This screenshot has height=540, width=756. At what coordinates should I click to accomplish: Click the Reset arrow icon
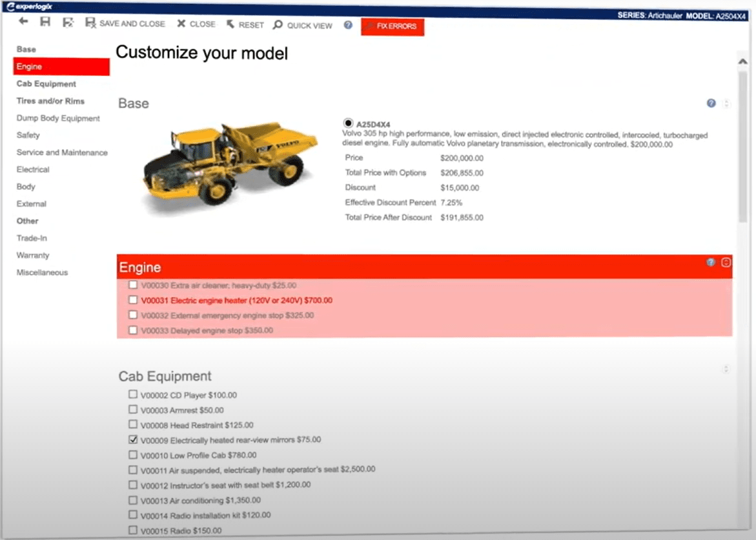coord(230,23)
